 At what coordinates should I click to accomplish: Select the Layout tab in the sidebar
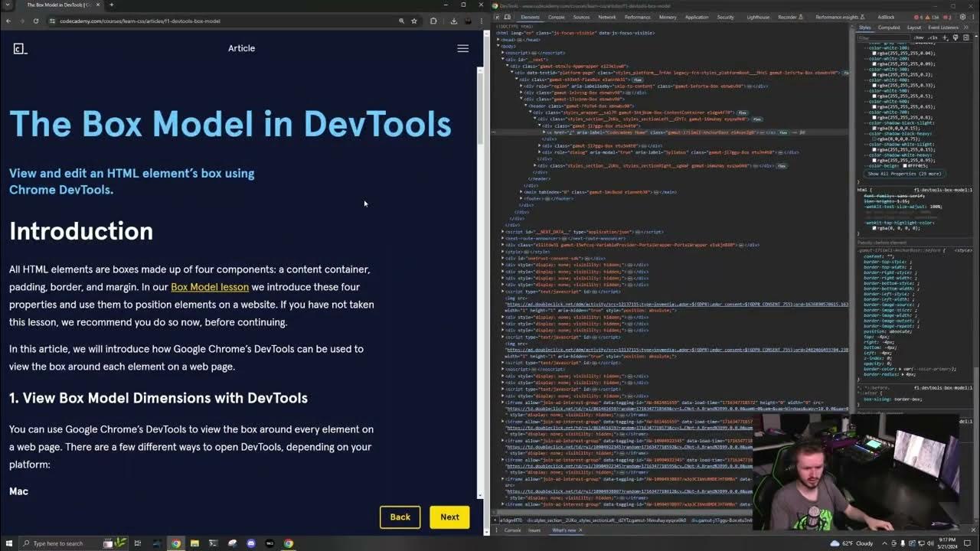tap(914, 28)
